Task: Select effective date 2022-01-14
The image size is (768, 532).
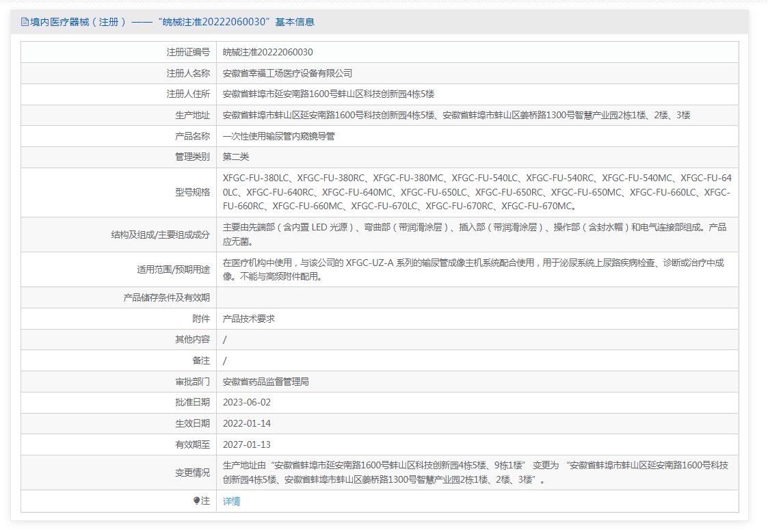Action: [x=246, y=423]
